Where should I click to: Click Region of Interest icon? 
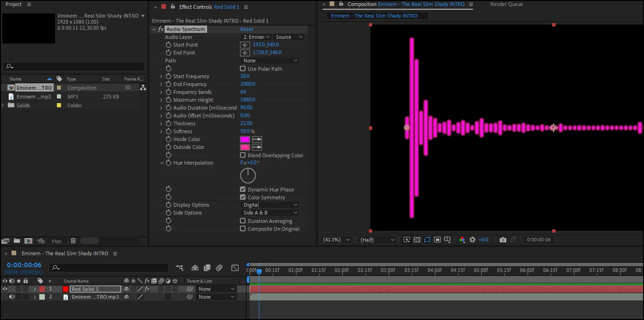point(437,240)
